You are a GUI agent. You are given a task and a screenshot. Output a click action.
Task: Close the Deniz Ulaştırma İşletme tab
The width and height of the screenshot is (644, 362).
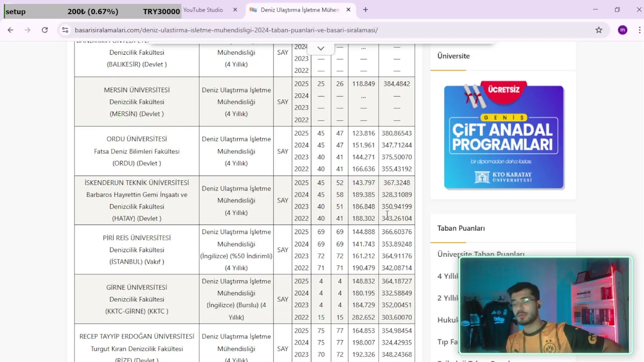pyautogui.click(x=349, y=10)
